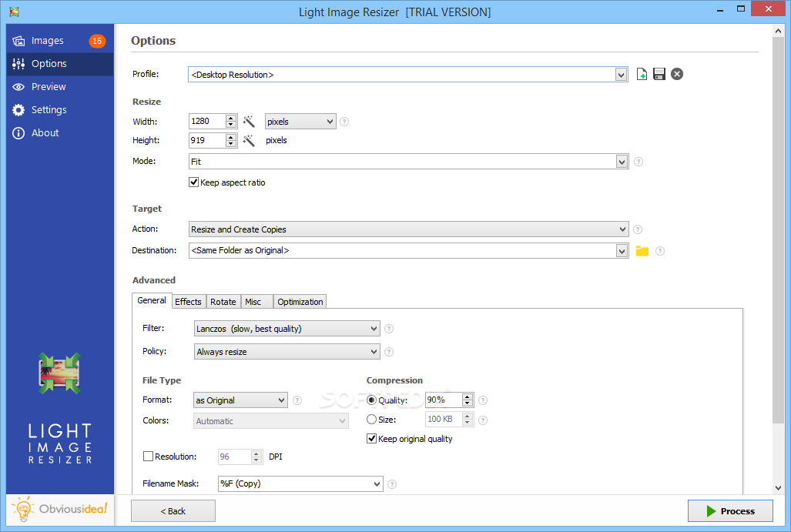Click the orange 16 images count badge
791x532 pixels.
click(97, 41)
